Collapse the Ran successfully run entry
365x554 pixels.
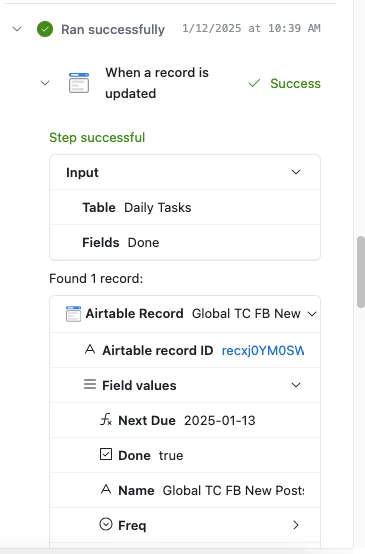coord(17,29)
